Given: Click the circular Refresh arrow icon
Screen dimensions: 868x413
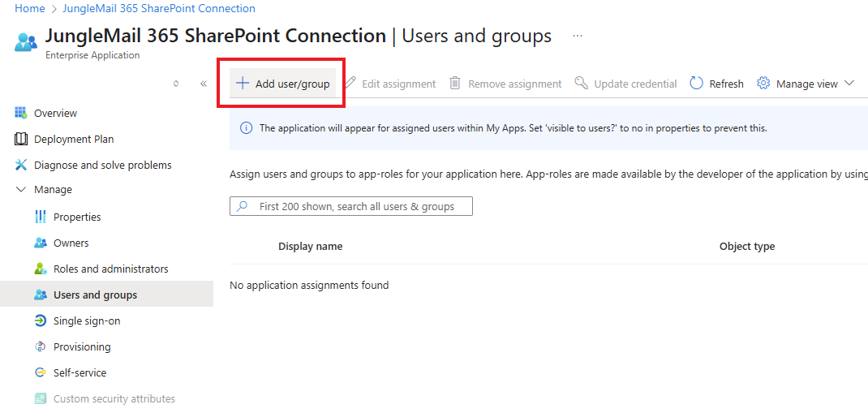Looking at the screenshot, I should (x=696, y=83).
